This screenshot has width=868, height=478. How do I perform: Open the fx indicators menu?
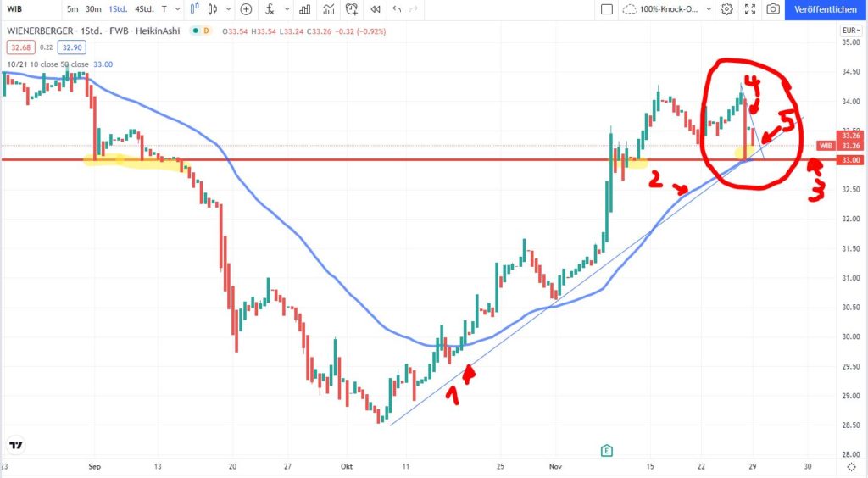270,9
